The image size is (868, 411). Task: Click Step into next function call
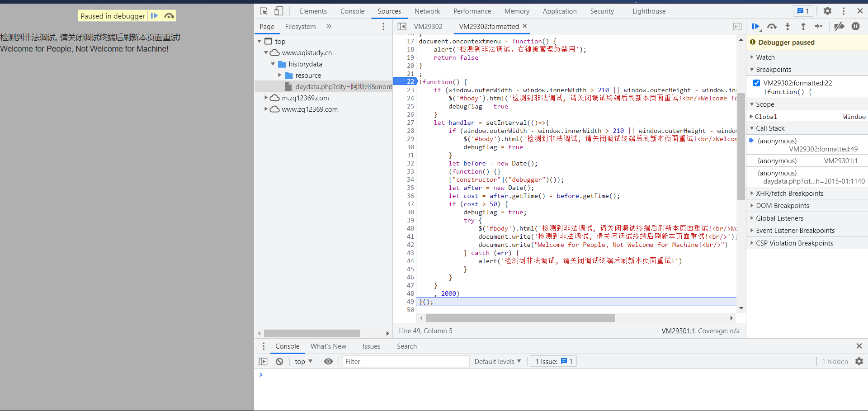coord(788,27)
